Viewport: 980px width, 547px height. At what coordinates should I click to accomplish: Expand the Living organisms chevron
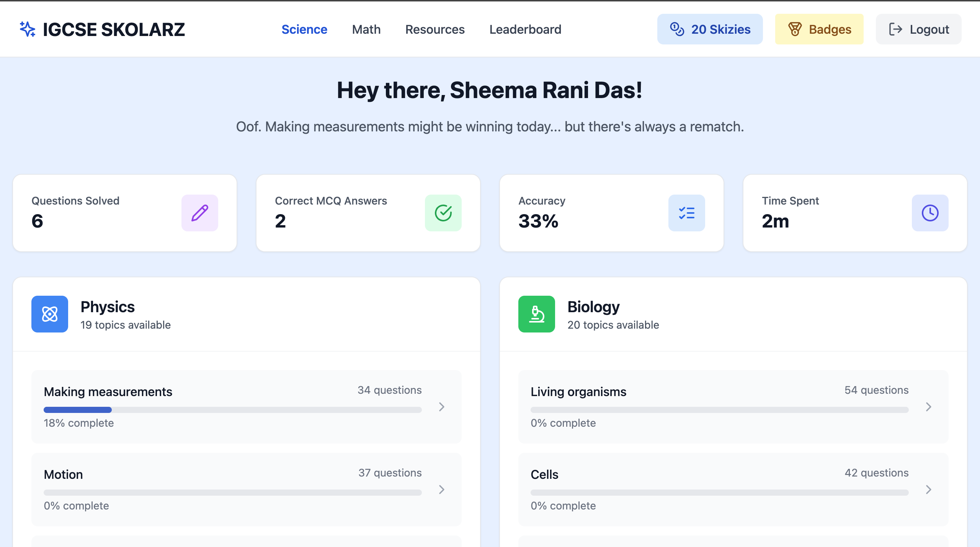tap(929, 407)
